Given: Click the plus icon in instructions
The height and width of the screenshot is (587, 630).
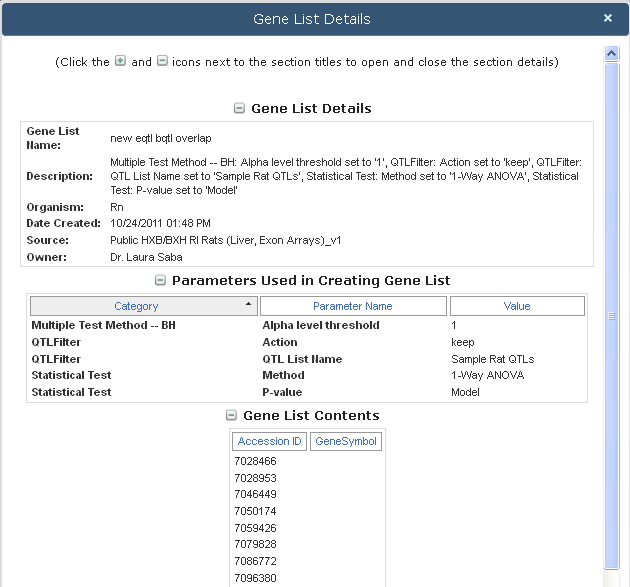Looking at the screenshot, I should 120,61.
